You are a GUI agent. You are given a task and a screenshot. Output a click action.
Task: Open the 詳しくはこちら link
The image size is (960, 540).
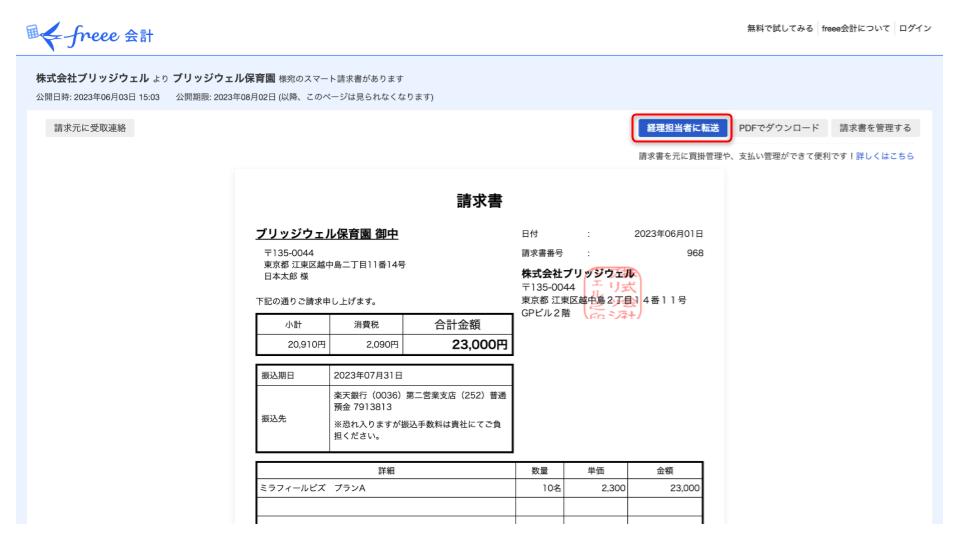pos(885,156)
